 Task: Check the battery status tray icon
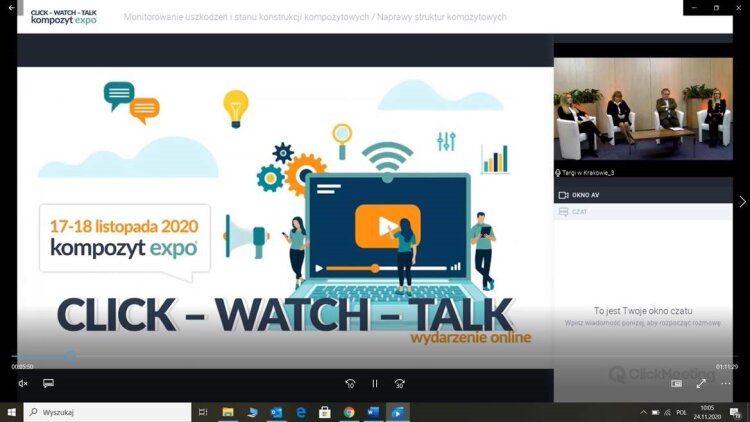pyautogui.click(x=655, y=412)
